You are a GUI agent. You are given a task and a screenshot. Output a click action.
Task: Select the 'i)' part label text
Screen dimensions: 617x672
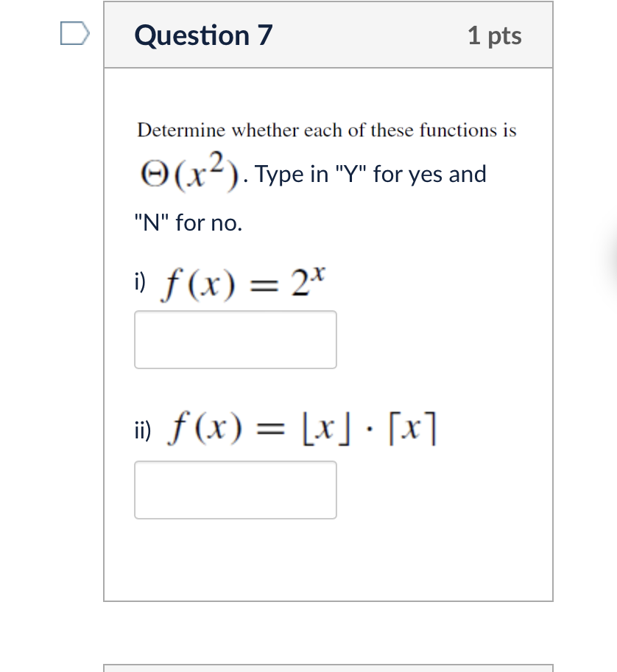coord(140,281)
